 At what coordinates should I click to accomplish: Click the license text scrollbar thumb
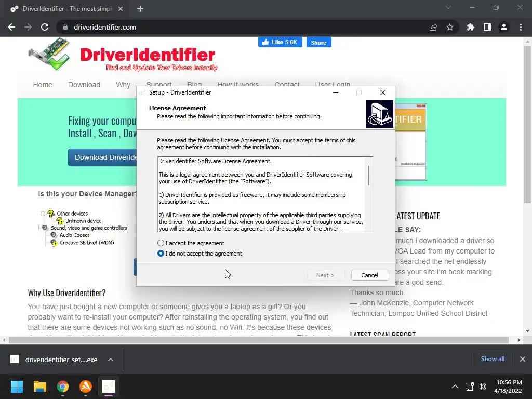[369, 176]
